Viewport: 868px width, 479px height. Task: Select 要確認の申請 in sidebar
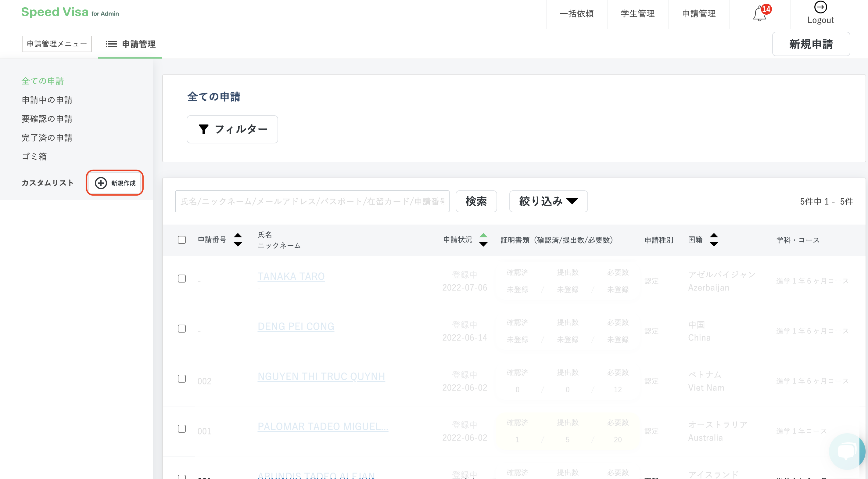pyautogui.click(x=47, y=119)
